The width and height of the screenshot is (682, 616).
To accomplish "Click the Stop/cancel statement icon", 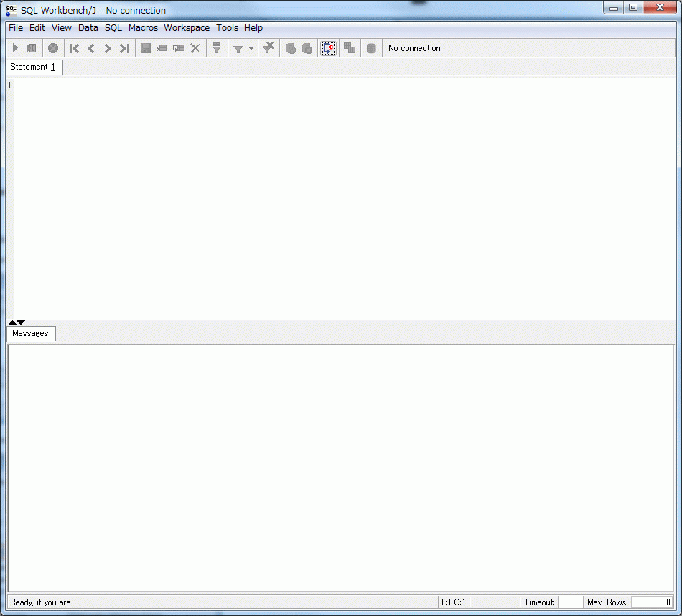I will pos(53,48).
